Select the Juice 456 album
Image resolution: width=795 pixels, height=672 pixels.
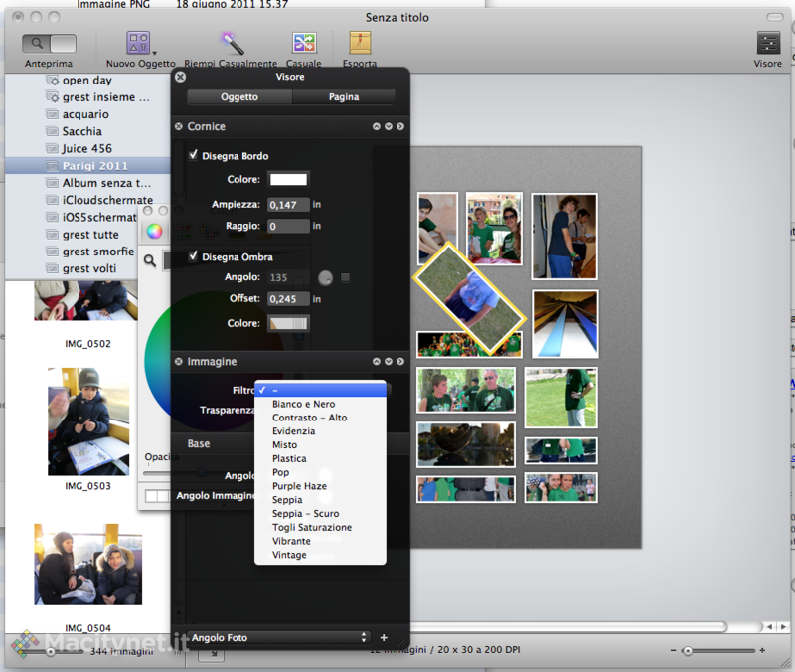87,148
